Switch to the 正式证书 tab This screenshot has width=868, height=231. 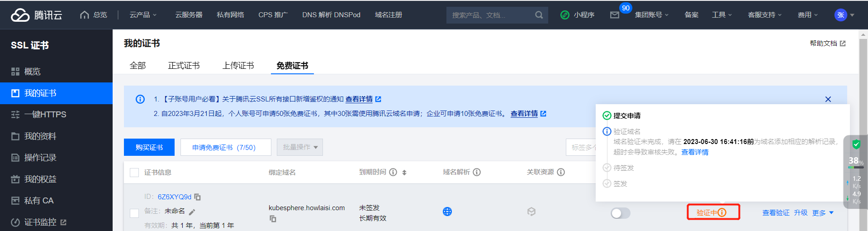(x=184, y=66)
